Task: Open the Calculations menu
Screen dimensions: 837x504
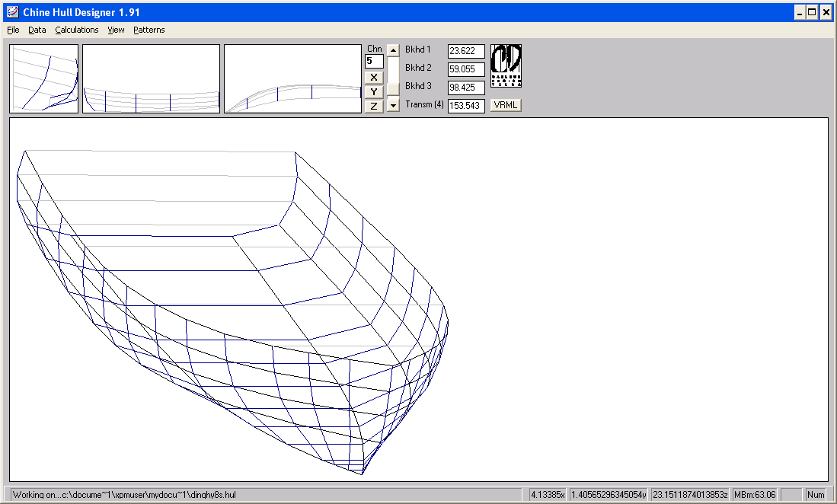Action: point(77,30)
